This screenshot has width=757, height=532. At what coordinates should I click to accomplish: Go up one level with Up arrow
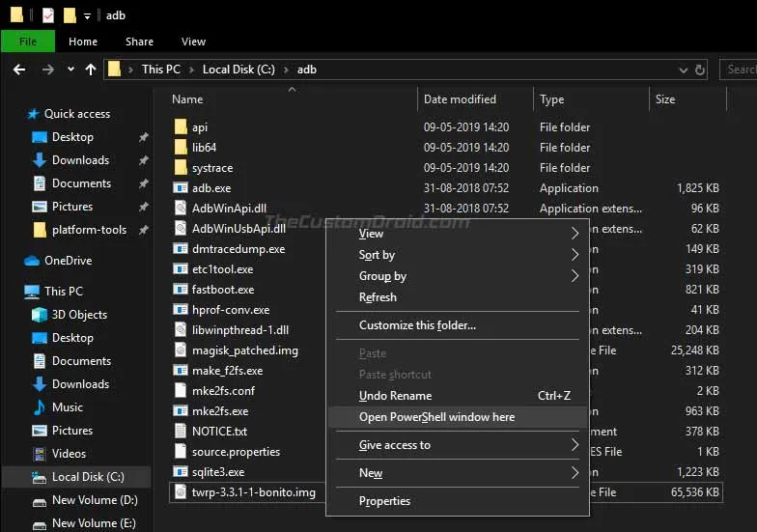pos(91,70)
